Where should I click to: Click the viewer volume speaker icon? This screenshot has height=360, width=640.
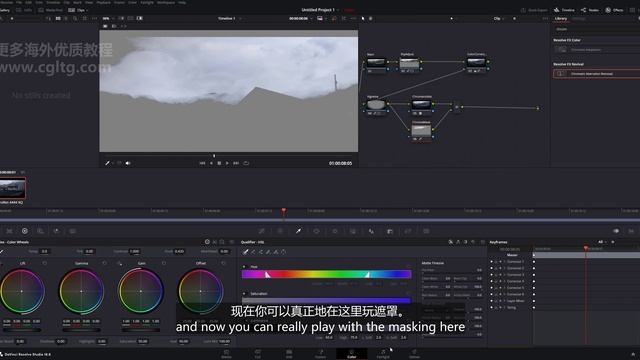128,163
